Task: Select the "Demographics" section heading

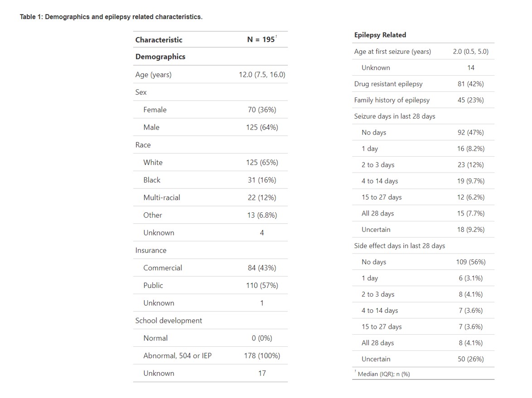Action: 160,57
